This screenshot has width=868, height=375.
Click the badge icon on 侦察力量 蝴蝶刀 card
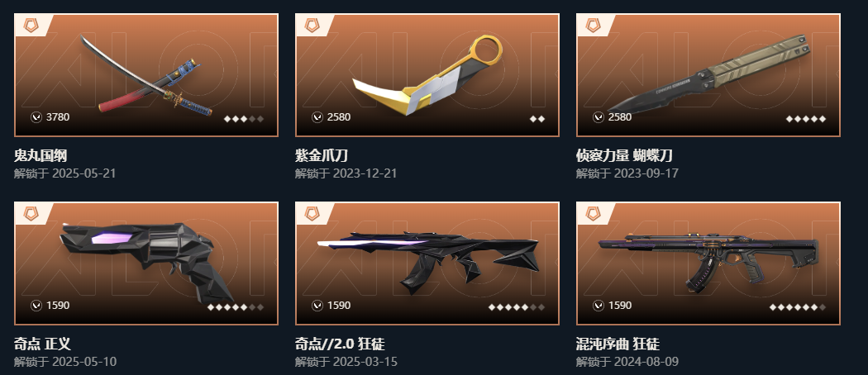(594, 26)
